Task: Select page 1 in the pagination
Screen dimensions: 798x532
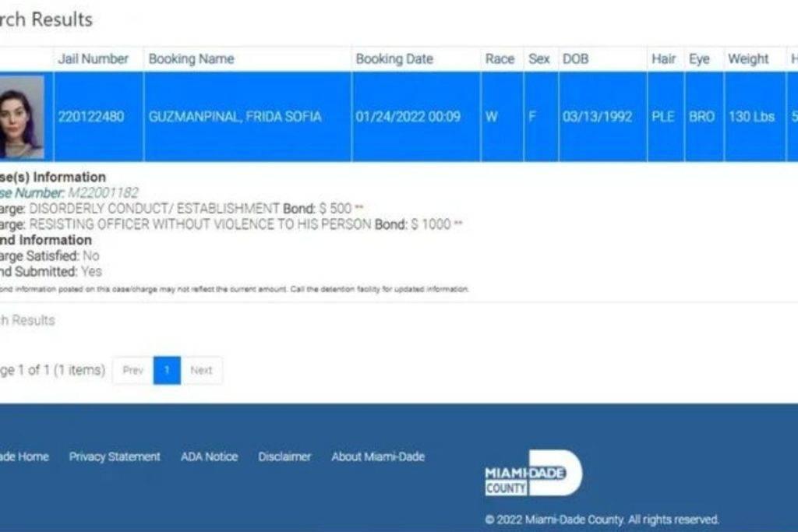Action: [167, 370]
